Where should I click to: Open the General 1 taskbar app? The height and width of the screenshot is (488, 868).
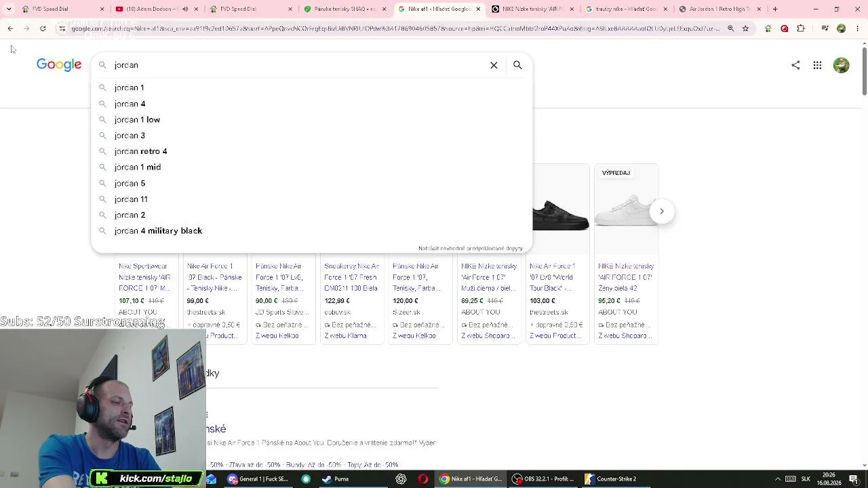tap(258, 479)
